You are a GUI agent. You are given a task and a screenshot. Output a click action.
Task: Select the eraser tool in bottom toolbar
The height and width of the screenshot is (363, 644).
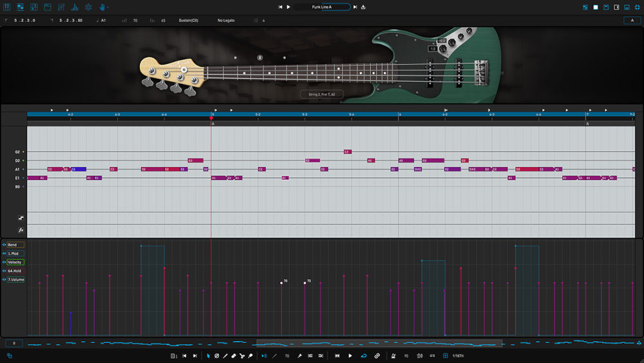[x=233, y=355]
